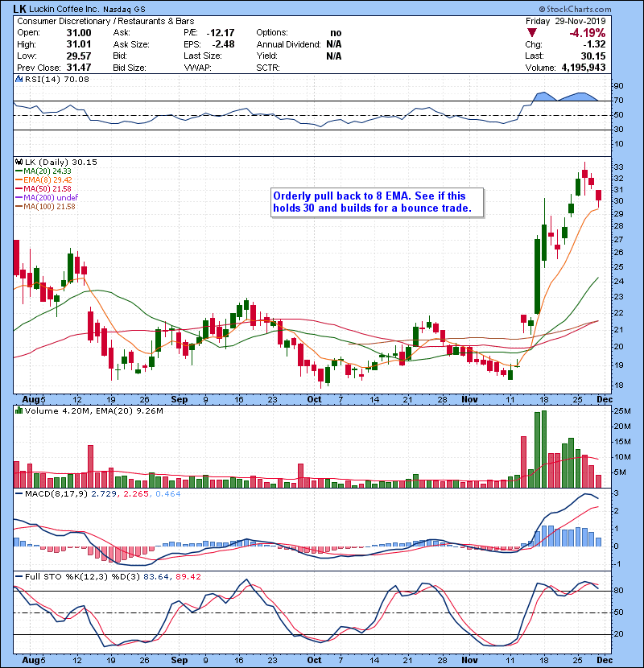Click the RSI indicator icon beside RSI(14)
Viewport: 644px width, 668px height.
(19, 79)
